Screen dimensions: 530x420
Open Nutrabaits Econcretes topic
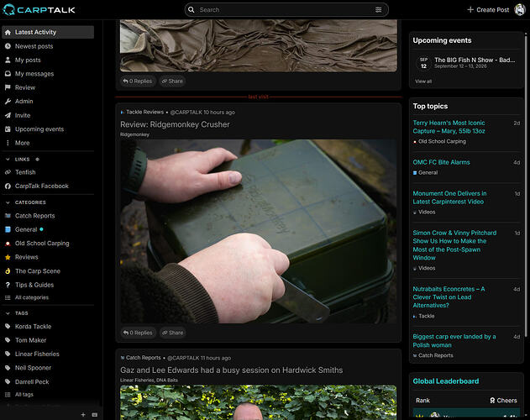pyautogui.click(x=449, y=297)
